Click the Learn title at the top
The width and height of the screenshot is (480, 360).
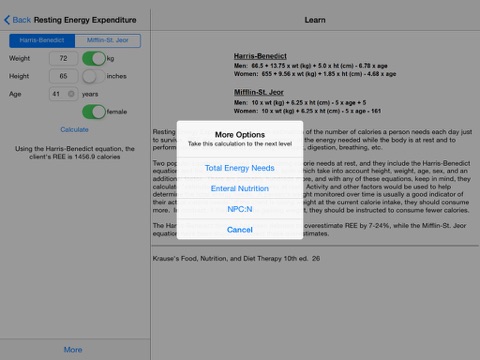(315, 20)
